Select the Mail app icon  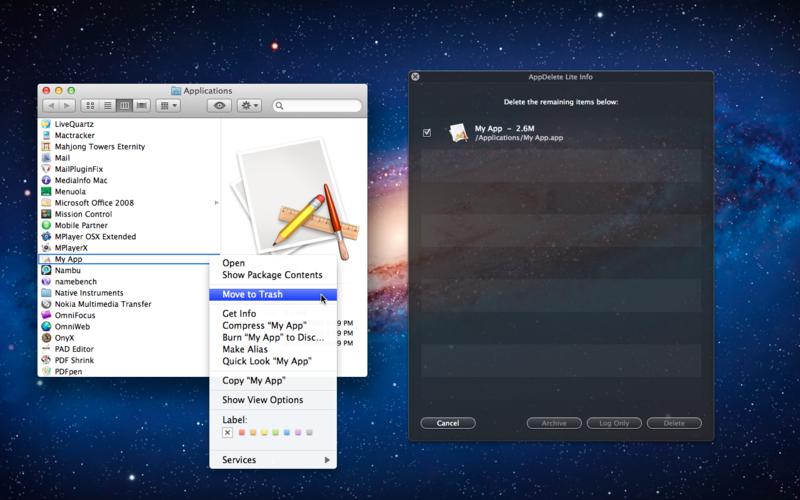point(46,158)
